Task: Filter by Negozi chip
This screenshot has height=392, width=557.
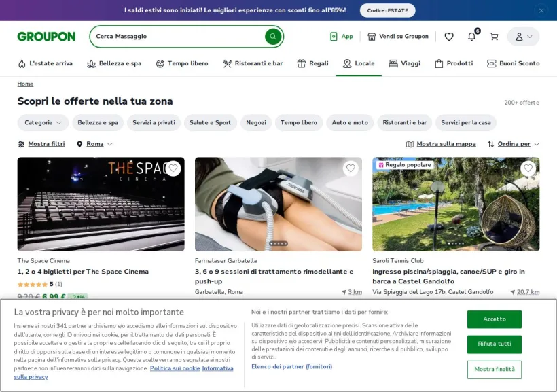Action: (x=256, y=122)
